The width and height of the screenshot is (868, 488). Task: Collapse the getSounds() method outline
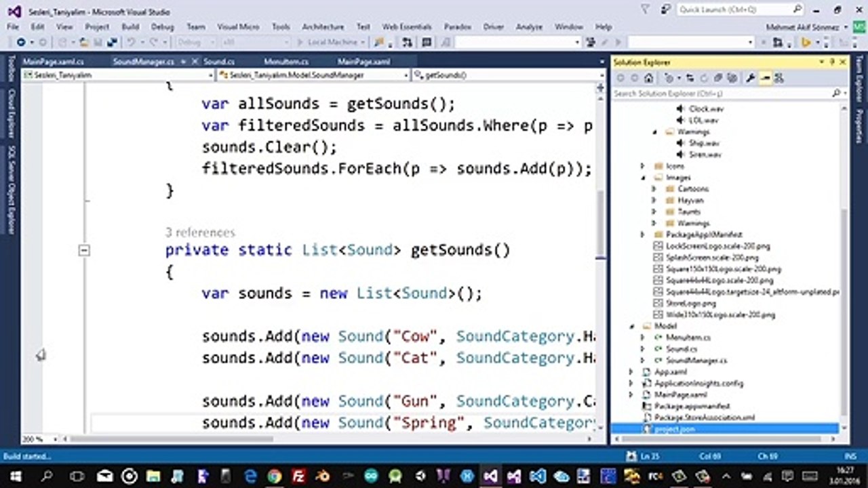(84, 250)
